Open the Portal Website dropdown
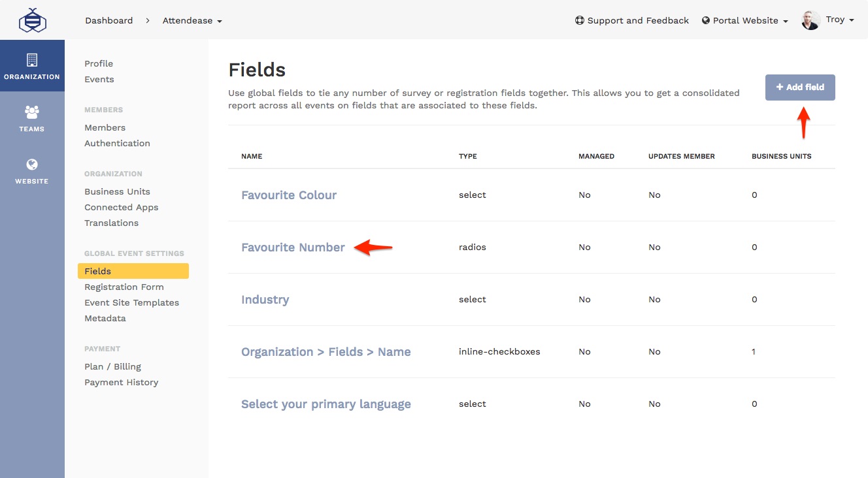868x478 pixels. click(x=745, y=20)
